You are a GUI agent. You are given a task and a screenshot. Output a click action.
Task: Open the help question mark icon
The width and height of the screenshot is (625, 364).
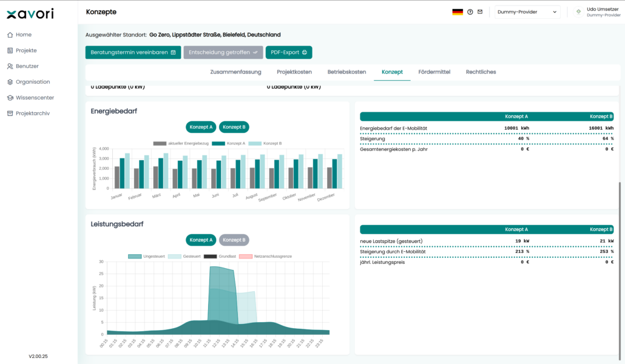pos(470,12)
